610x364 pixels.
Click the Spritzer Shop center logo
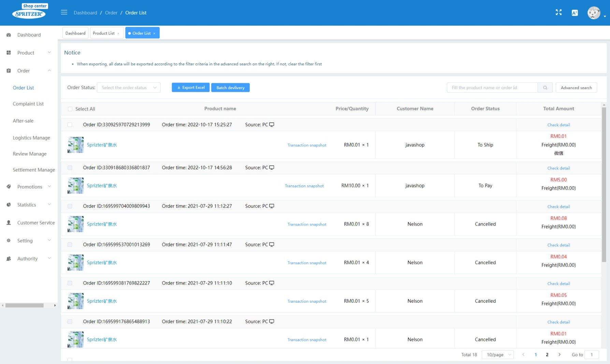(29, 11)
